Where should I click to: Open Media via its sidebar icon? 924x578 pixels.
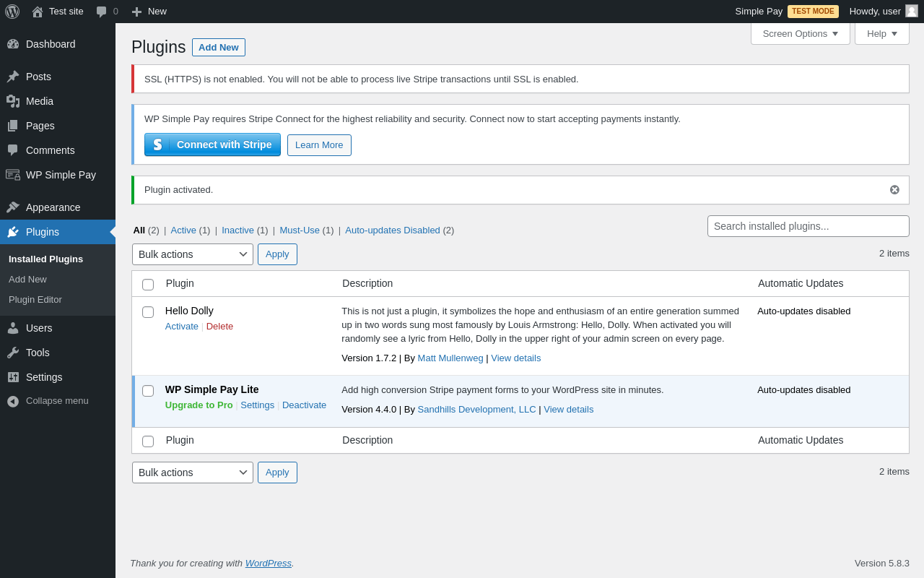[x=13, y=101]
